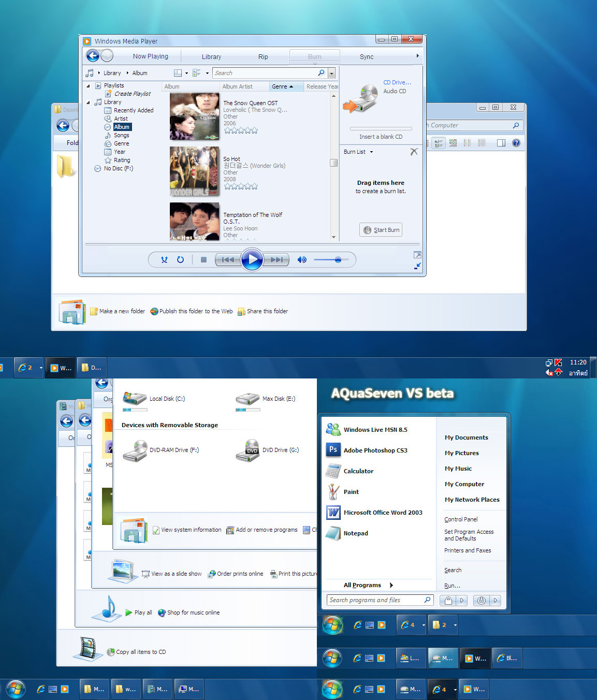
Task: Click the layout options icon in Media Player
Action: (x=197, y=73)
